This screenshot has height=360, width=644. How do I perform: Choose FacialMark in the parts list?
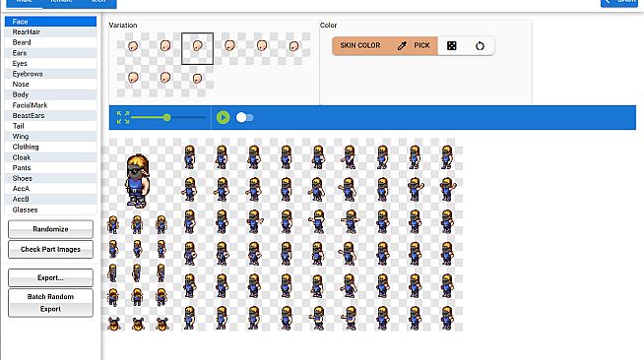click(x=50, y=105)
